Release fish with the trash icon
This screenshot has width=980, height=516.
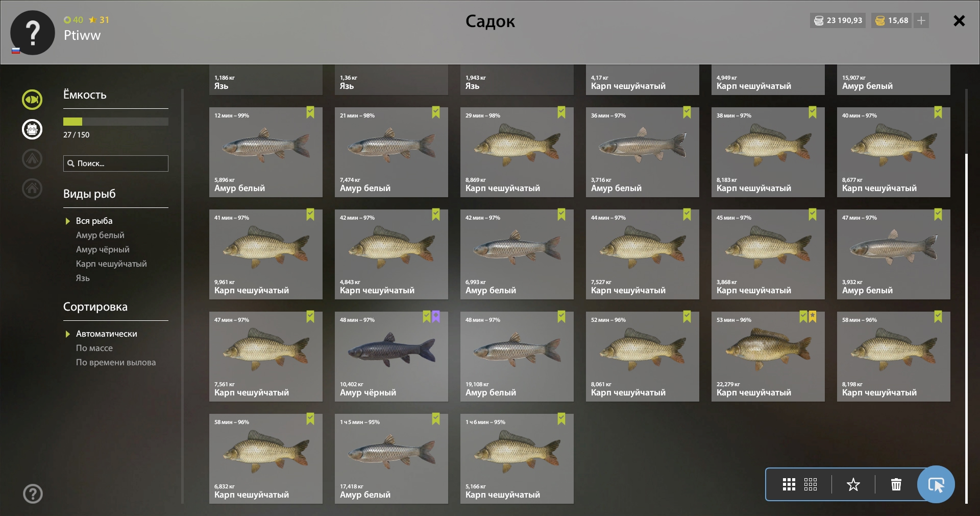pyautogui.click(x=896, y=484)
